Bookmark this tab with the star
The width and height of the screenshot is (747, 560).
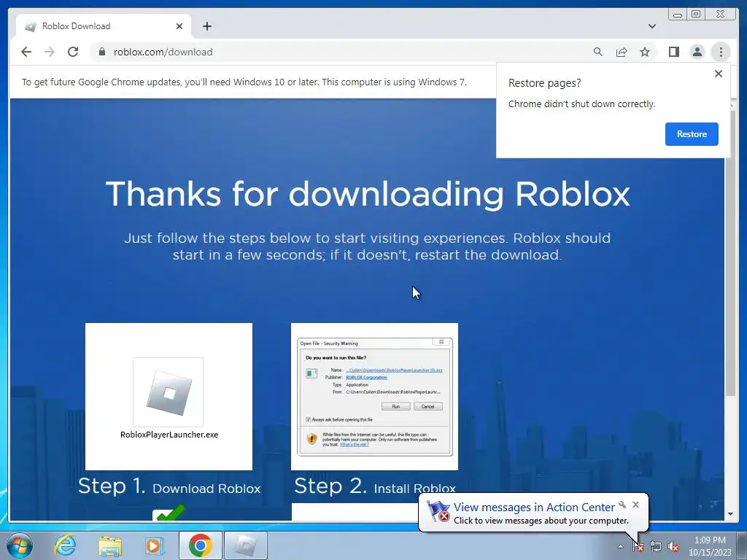tap(645, 52)
